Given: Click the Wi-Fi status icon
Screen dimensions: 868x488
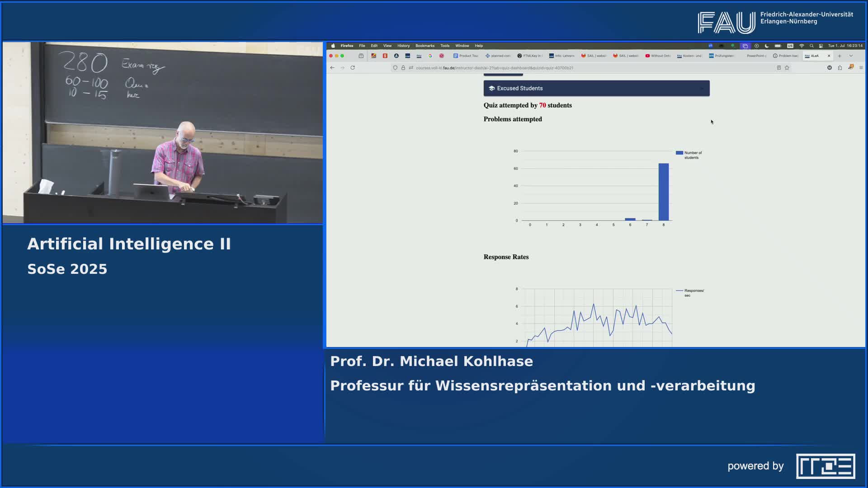Looking at the screenshot, I should pyautogui.click(x=802, y=46).
